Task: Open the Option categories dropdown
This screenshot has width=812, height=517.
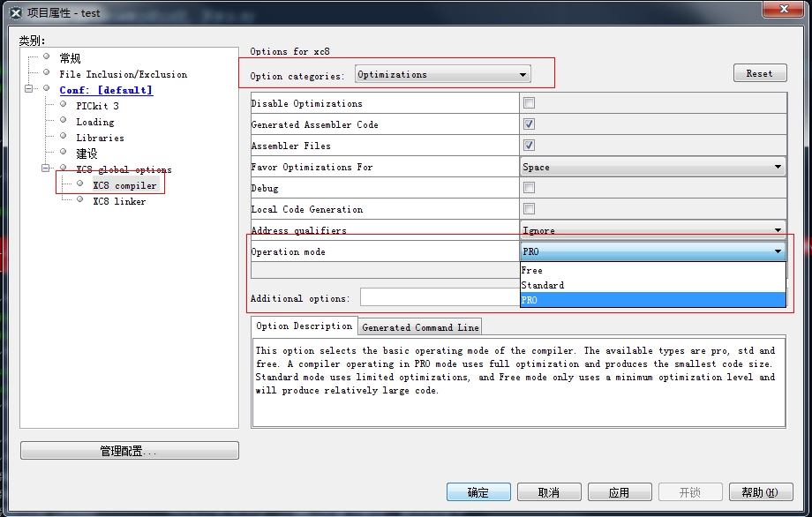Action: 443,74
